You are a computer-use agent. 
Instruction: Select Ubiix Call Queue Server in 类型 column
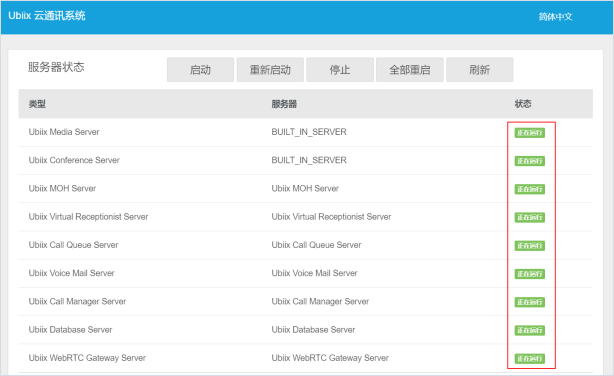[73, 245]
